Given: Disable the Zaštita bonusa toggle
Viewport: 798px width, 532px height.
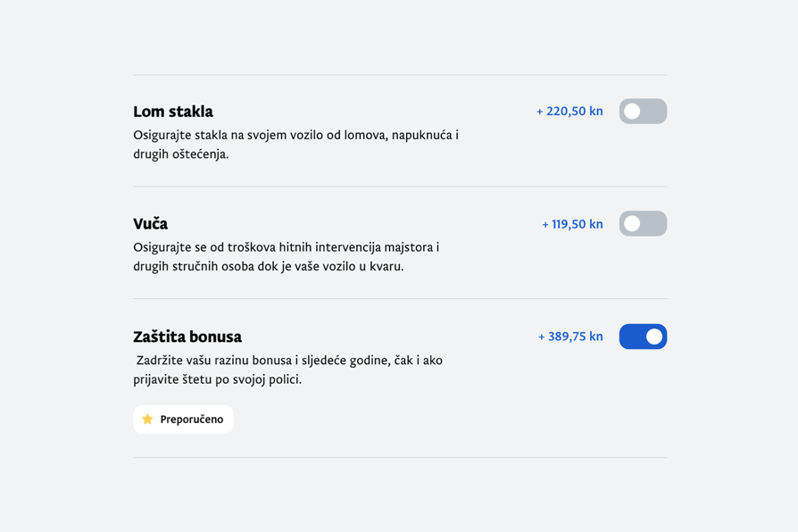Looking at the screenshot, I should click(643, 337).
